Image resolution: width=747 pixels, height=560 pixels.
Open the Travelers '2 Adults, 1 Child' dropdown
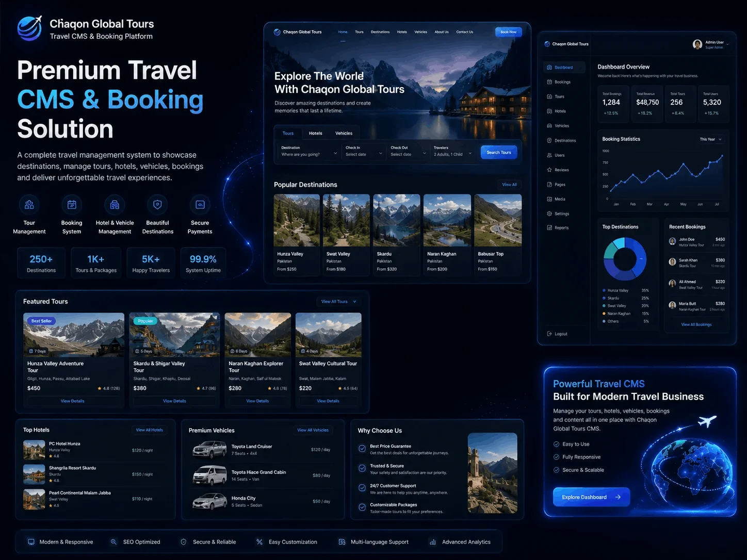point(453,152)
